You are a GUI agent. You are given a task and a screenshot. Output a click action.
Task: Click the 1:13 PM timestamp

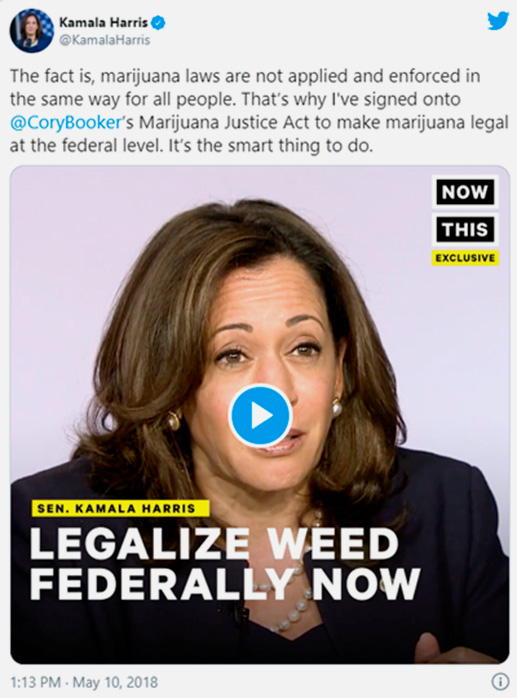(x=35, y=682)
